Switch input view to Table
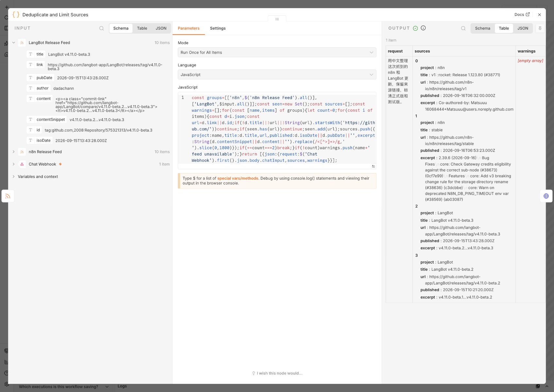The width and height of the screenshot is (554, 392). pos(142,28)
